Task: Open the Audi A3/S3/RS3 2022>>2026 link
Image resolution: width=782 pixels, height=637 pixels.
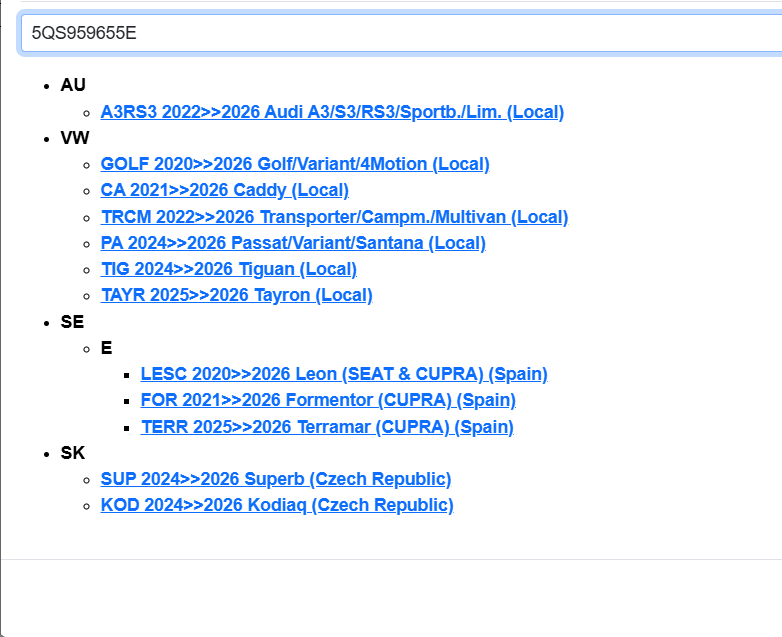Action: pos(332,112)
